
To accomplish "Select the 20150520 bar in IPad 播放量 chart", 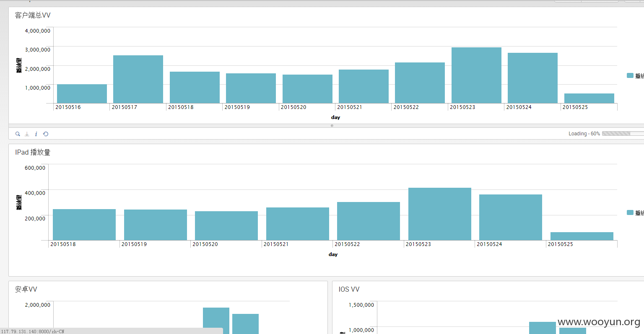I will point(226,225).
